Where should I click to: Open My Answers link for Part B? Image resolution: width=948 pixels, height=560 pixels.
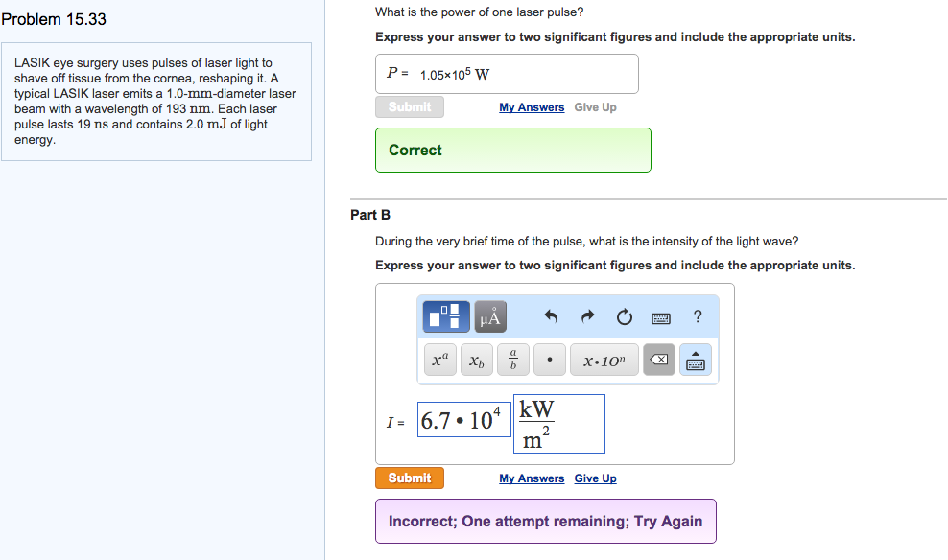click(532, 478)
